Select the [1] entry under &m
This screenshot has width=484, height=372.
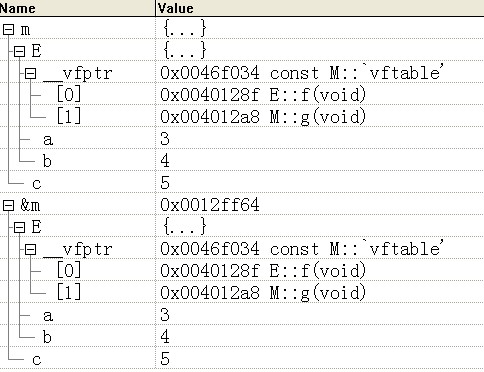point(69,292)
